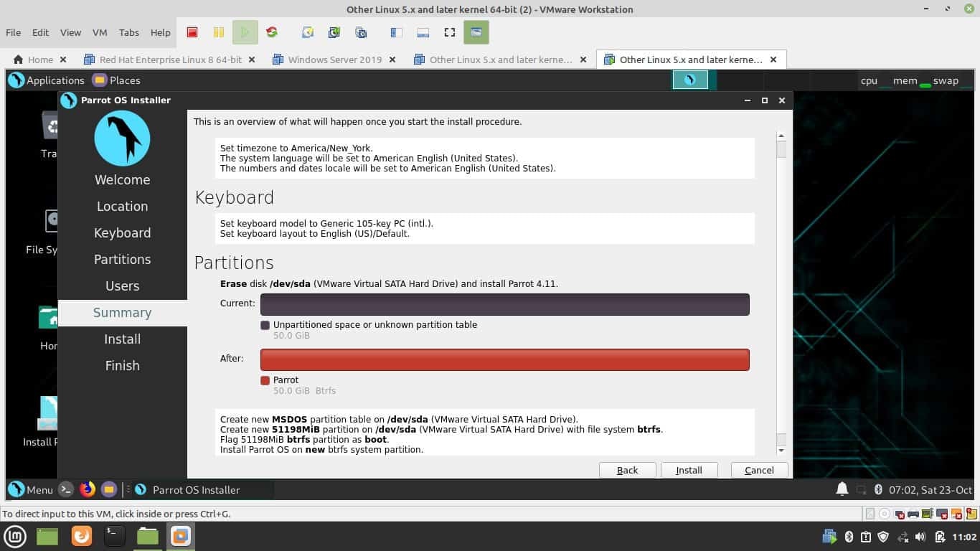Click the VMware Workstation taskbar icon
Viewport: 980px width, 551px height.
(181, 536)
